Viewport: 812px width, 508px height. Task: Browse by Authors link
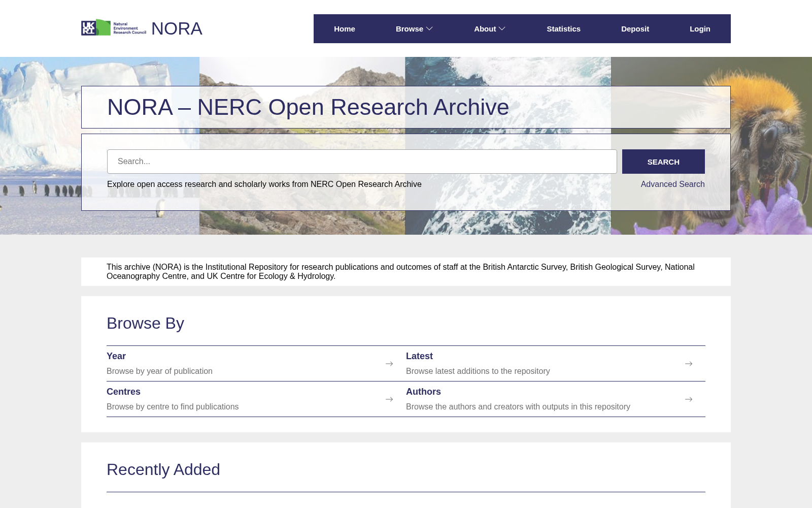(423, 392)
